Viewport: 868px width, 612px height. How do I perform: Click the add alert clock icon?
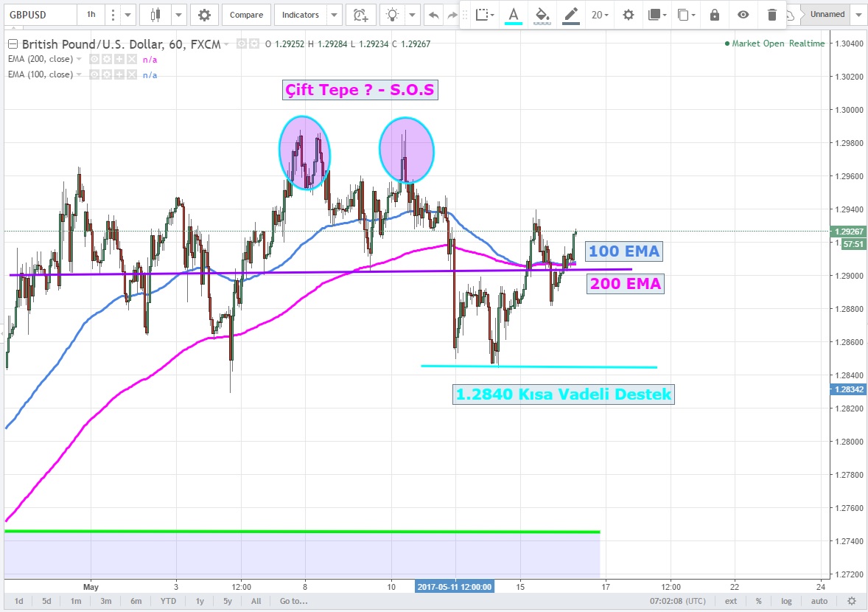point(360,15)
